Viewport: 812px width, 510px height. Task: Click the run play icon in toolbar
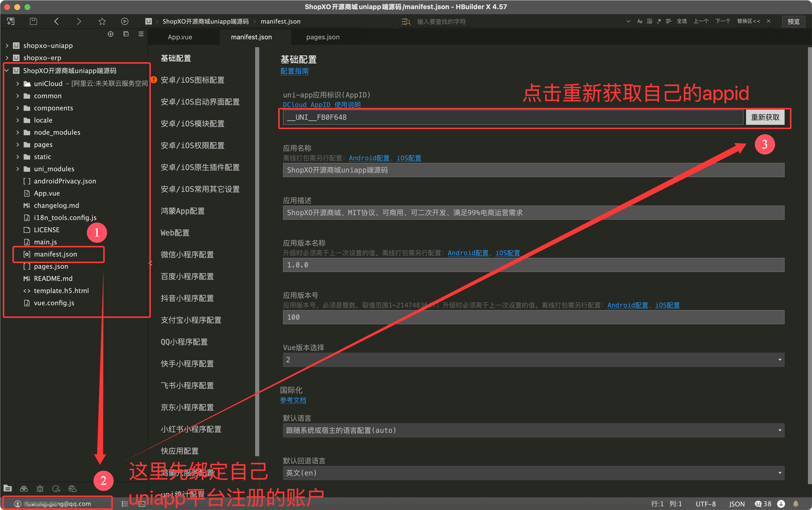pyautogui.click(x=125, y=22)
